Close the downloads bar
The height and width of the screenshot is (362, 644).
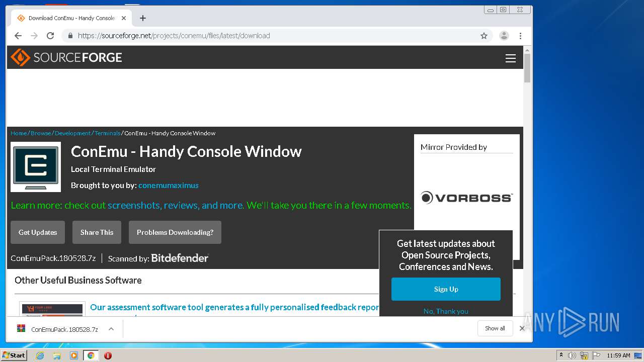pyautogui.click(x=522, y=328)
